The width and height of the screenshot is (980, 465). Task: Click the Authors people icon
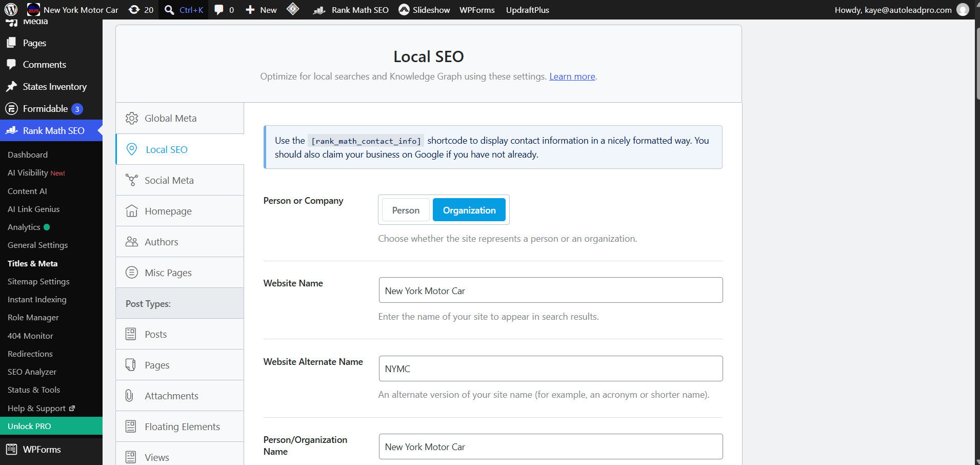(132, 242)
